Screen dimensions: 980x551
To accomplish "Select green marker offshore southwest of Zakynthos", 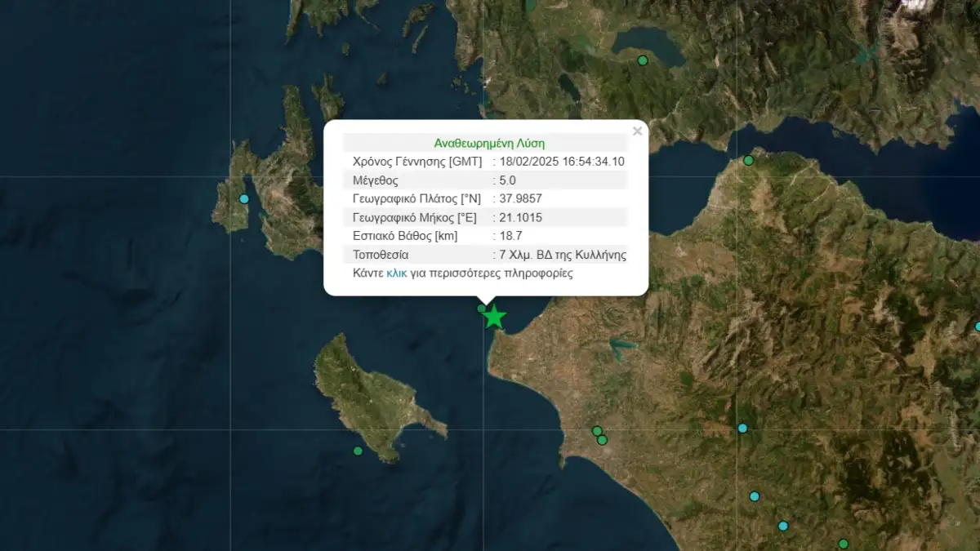I will pyautogui.click(x=358, y=451).
